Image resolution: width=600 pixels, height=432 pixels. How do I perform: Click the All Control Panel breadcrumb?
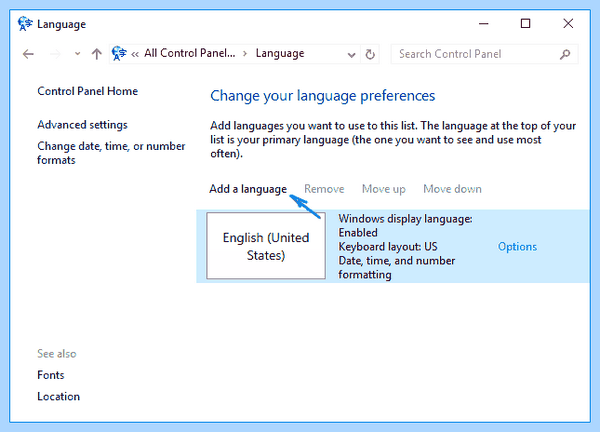189,53
